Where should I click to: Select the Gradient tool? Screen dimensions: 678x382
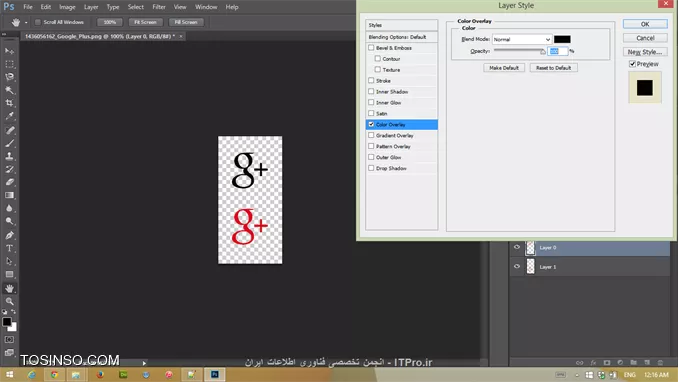pos(9,195)
